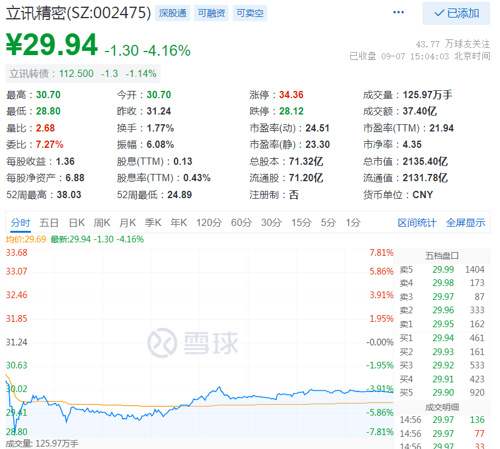This screenshot has width=500, height=449.
Task: Switch to the 年K chart tab
Action: 179,223
